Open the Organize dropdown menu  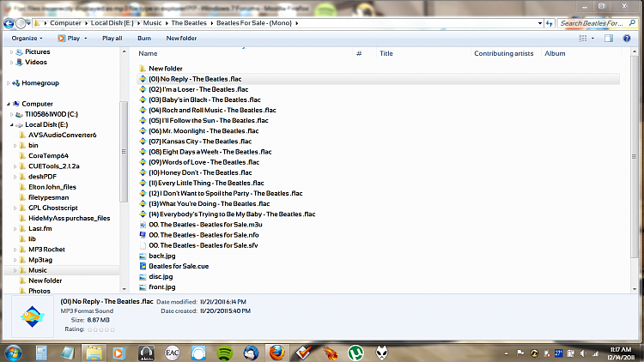(x=27, y=38)
